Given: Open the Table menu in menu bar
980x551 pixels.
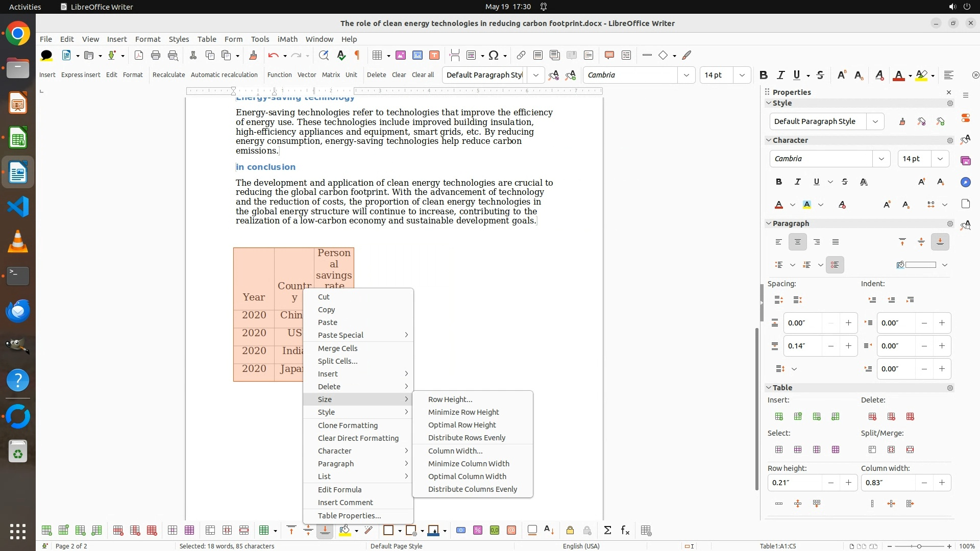Looking at the screenshot, I should point(206,39).
